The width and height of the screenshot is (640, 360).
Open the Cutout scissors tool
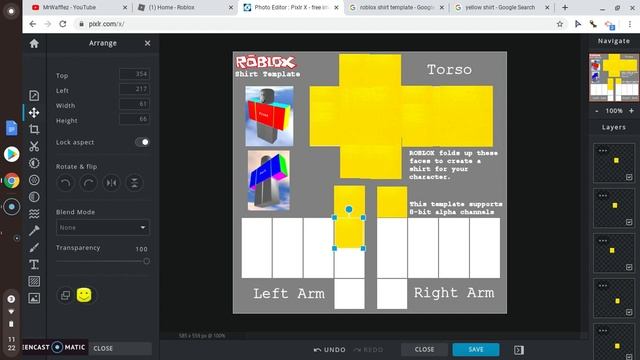click(34, 146)
